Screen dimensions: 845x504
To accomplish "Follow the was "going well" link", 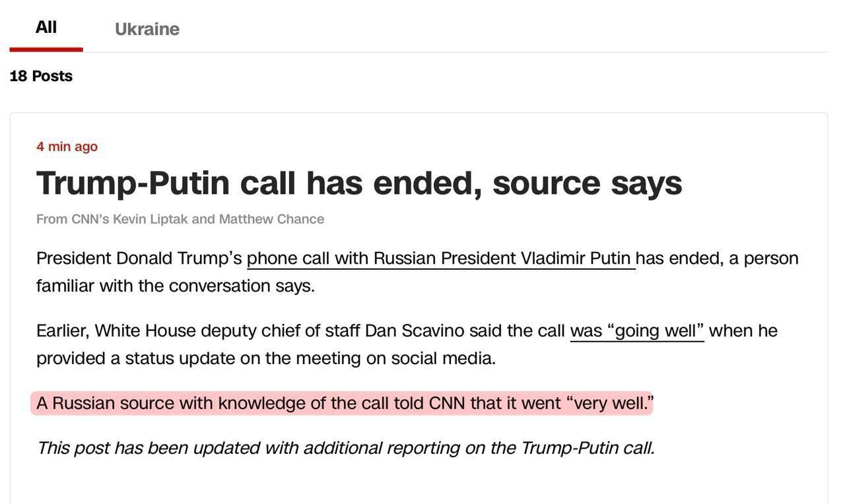I will point(636,331).
